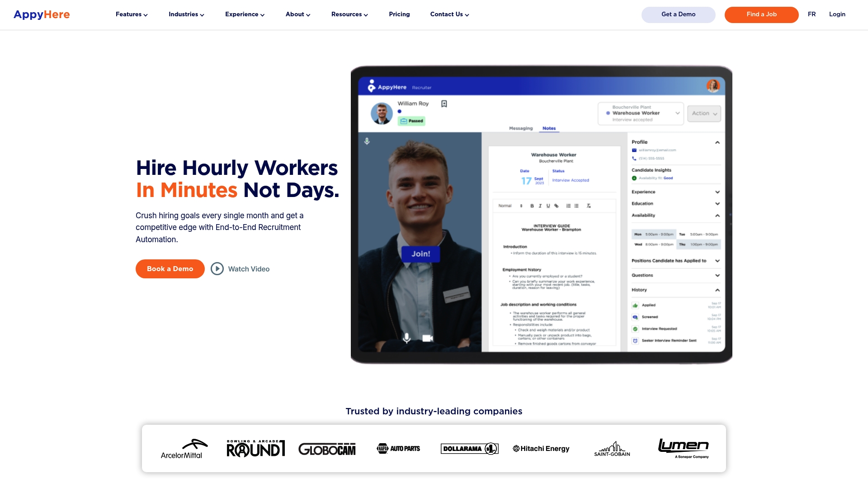The image size is (868, 488).
Task: Open the Contact Us dropdown
Action: click(x=449, y=14)
